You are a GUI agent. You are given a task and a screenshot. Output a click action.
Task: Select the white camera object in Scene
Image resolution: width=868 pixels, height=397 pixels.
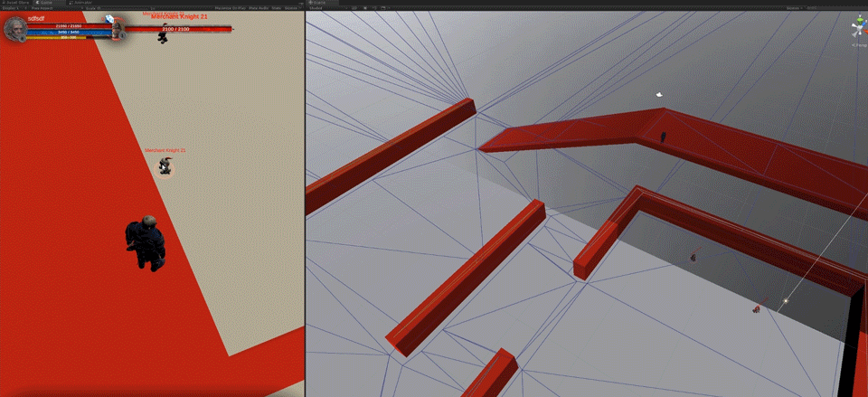tap(660, 94)
